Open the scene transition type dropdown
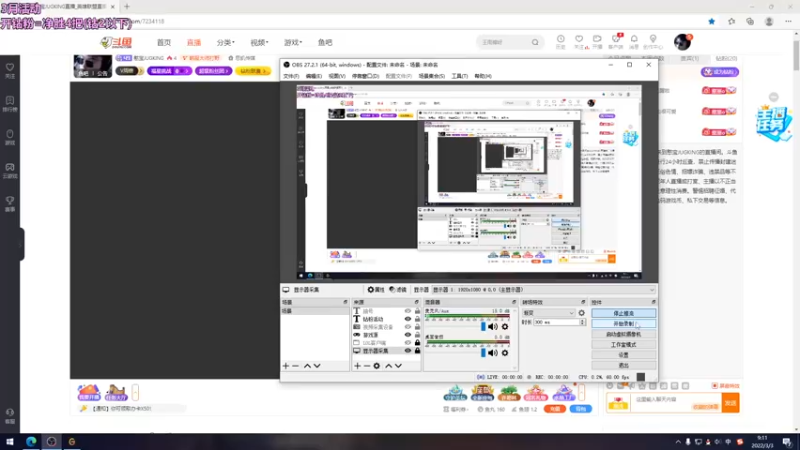The width and height of the screenshot is (800, 450). click(x=548, y=313)
